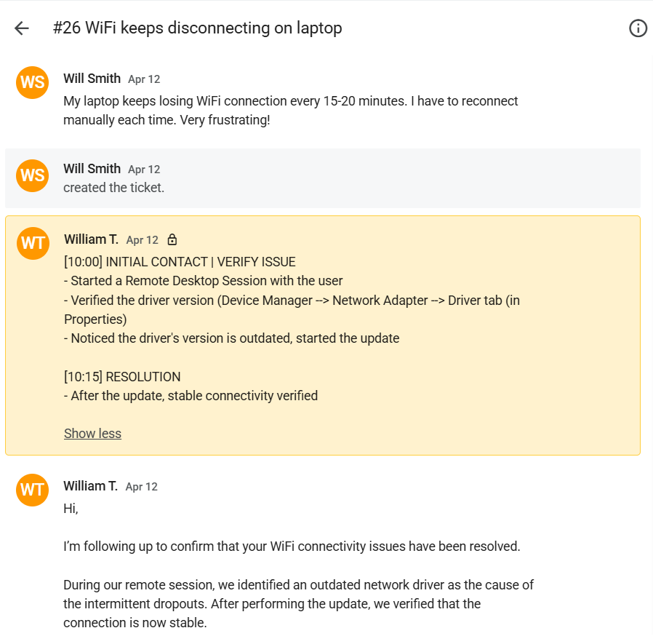Click the '[10:00] INITIAL CONTACT | VERIFY ISSUE' heading

(x=180, y=262)
